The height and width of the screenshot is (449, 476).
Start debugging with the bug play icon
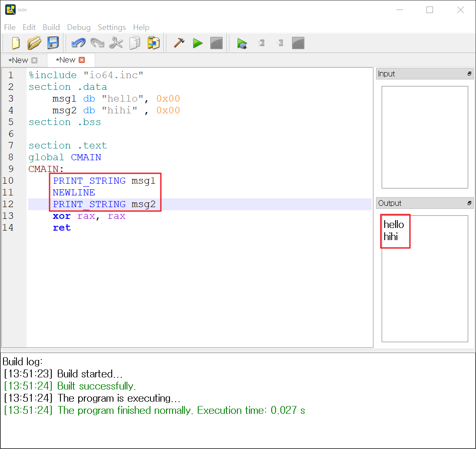242,43
